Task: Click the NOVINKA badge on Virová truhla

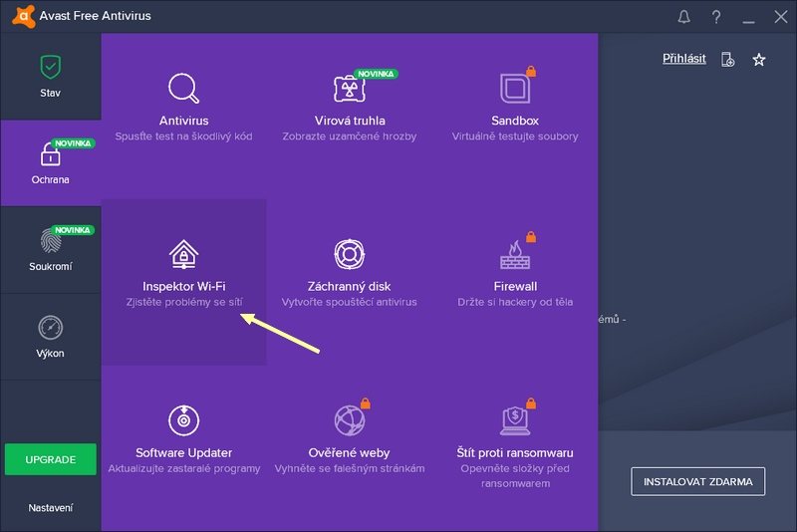Action: [x=376, y=74]
